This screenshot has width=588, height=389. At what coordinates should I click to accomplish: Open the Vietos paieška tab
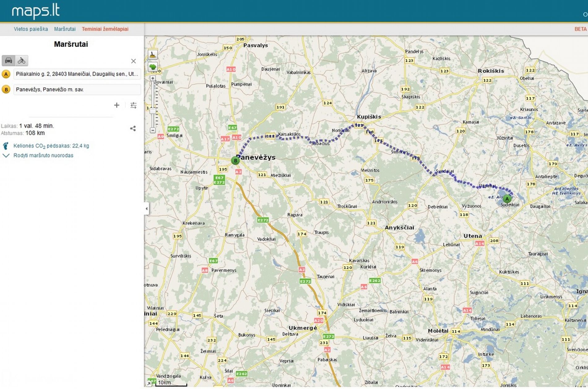pos(31,29)
